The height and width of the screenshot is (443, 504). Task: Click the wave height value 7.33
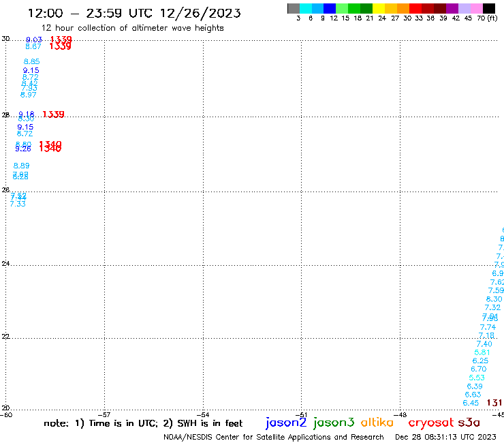[18, 204]
